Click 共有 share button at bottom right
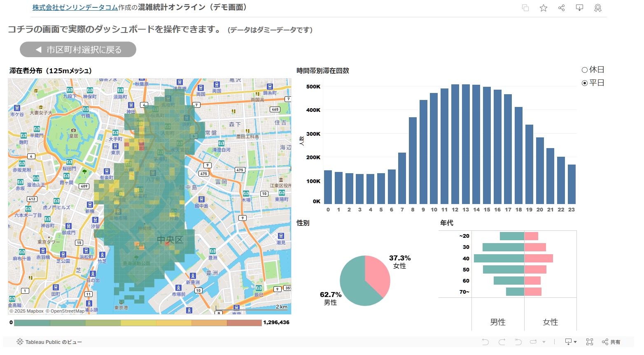 click(x=611, y=342)
